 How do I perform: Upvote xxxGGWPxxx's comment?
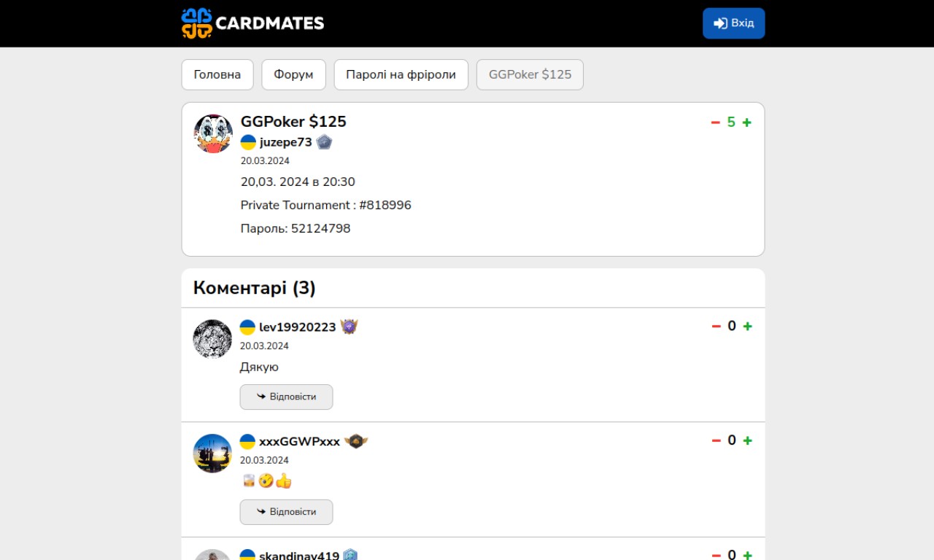coord(747,441)
